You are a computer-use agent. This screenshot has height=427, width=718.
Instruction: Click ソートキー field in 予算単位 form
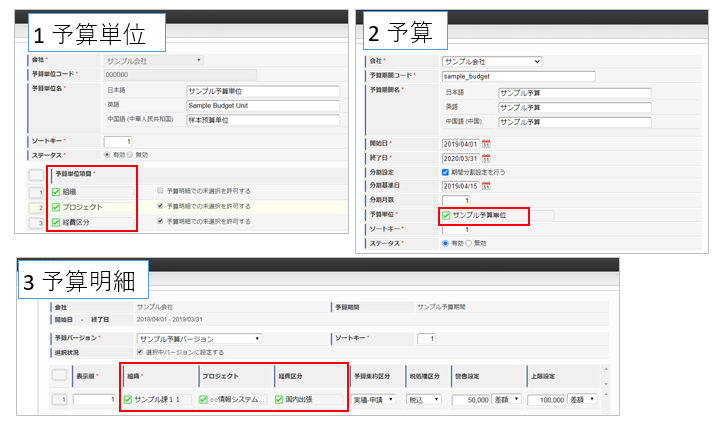point(118,141)
